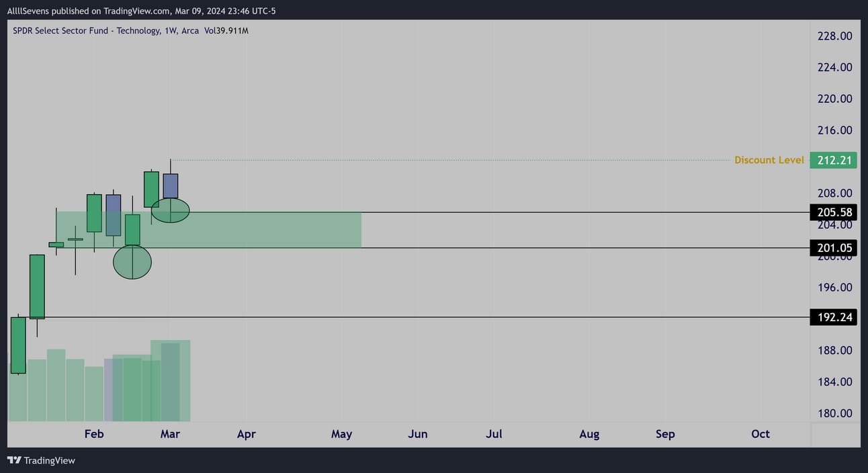Click the 192.24 support price label

pos(833,317)
